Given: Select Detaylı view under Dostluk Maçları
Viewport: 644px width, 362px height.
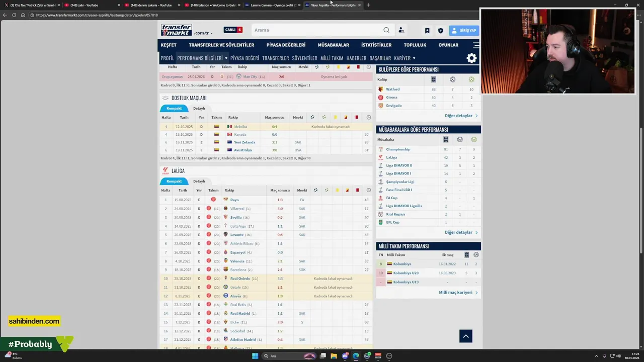Looking at the screenshot, I should (x=199, y=109).
